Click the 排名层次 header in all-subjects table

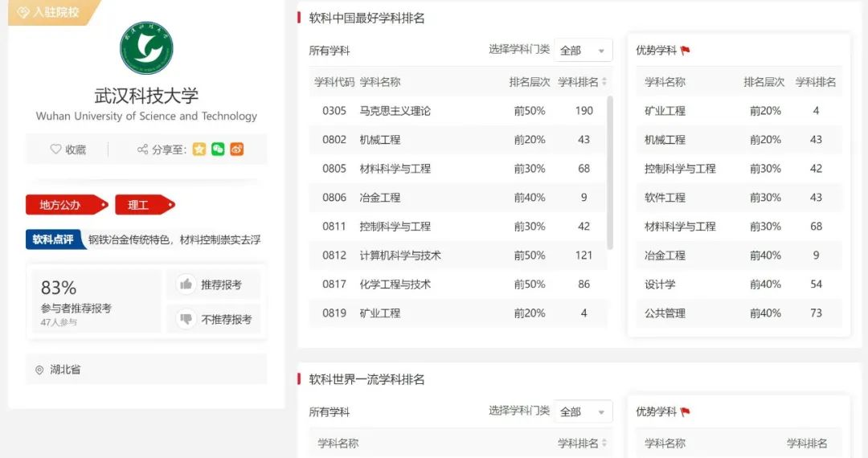click(x=529, y=82)
